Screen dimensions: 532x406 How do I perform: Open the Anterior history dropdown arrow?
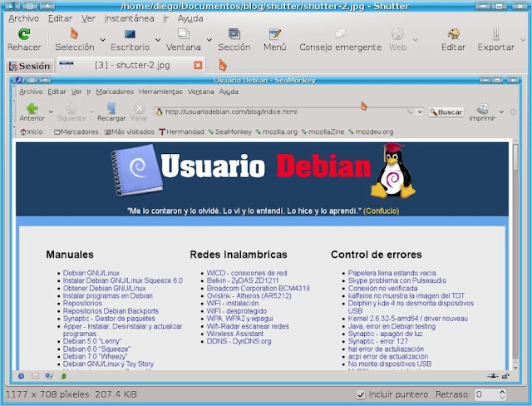51,111
